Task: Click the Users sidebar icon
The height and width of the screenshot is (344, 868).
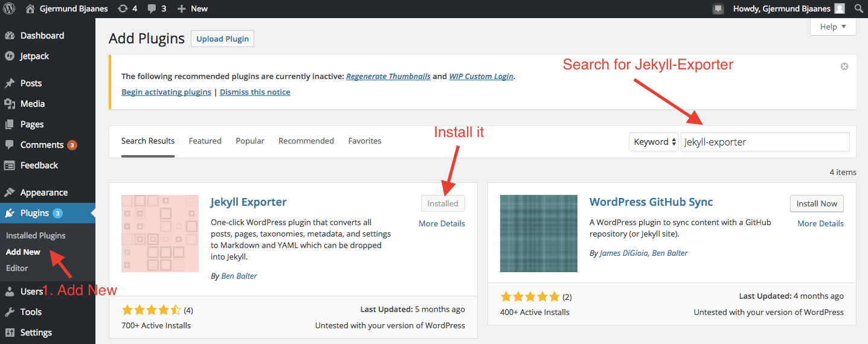Action: 10,291
